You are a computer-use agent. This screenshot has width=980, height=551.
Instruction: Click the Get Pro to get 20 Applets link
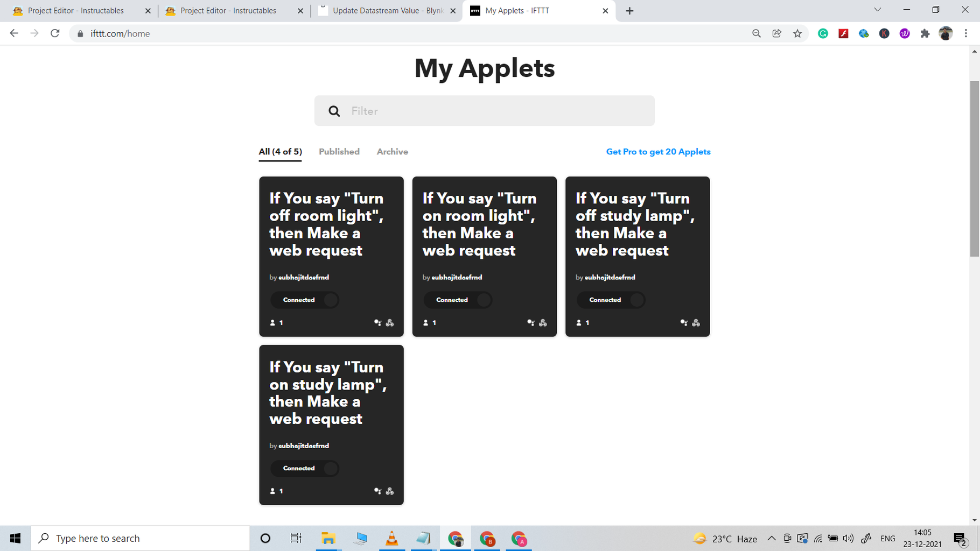tap(658, 151)
